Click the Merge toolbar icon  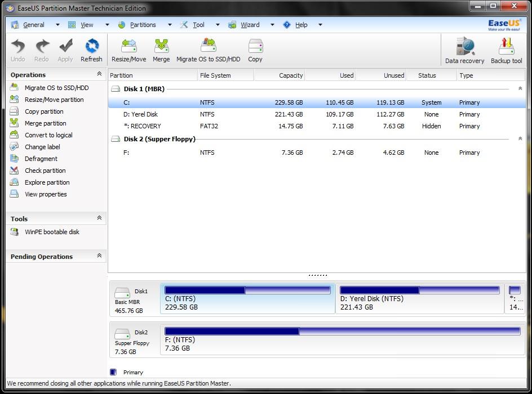[x=161, y=50]
